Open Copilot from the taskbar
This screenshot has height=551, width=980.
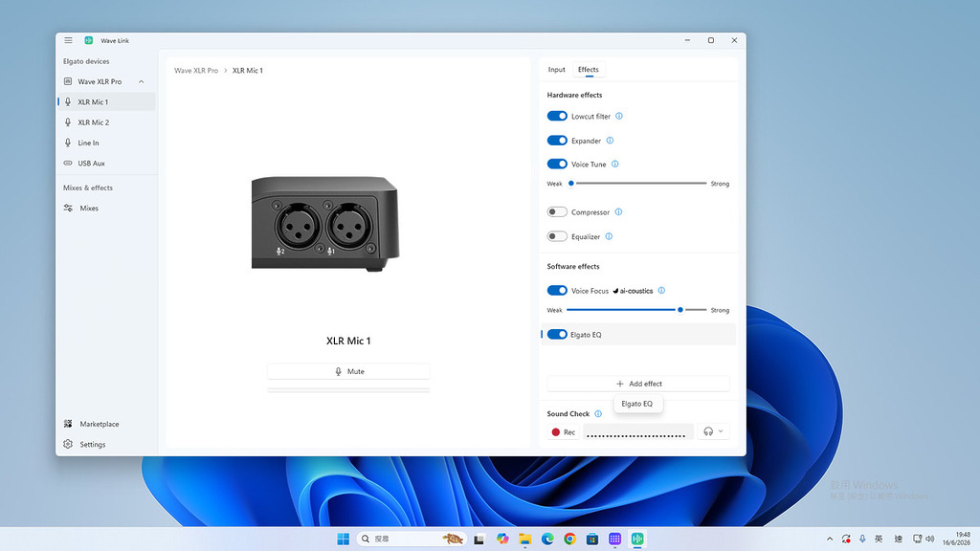(502, 539)
